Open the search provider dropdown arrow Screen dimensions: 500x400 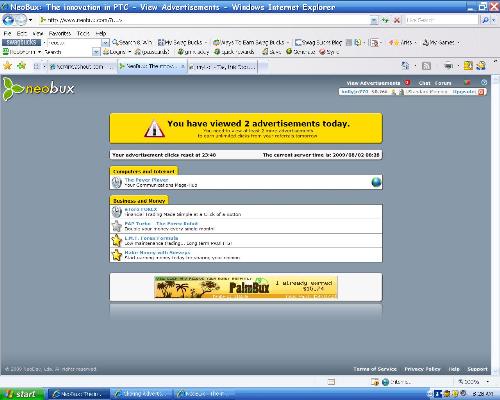tap(494, 20)
